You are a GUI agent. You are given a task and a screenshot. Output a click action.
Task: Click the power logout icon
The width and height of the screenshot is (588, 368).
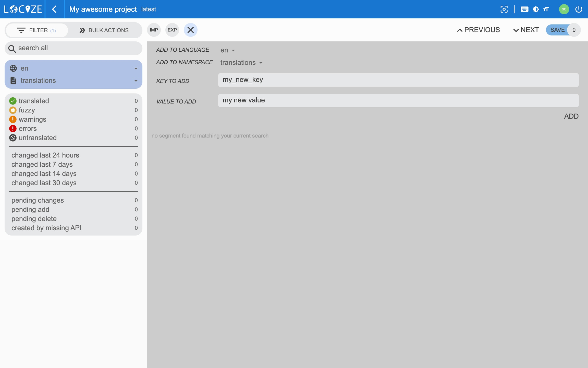pyautogui.click(x=579, y=9)
